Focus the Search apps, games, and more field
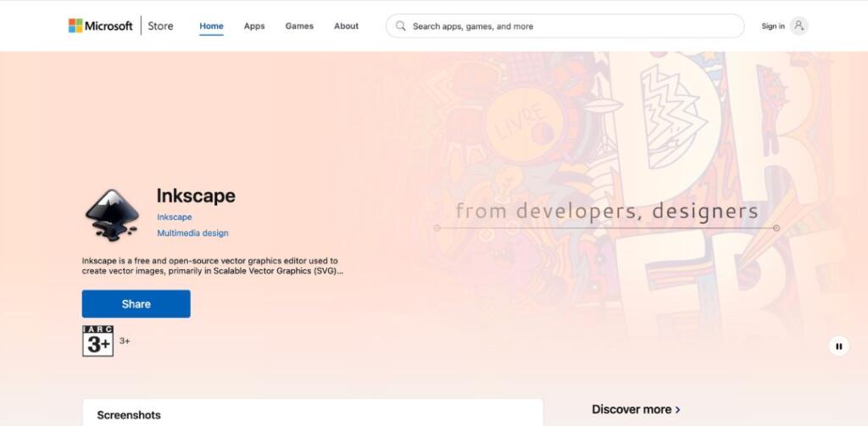Screen dimensions: 868x426 tap(565, 26)
